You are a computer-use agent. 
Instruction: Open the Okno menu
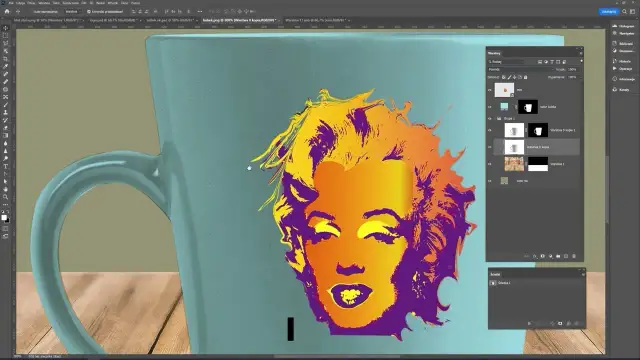coord(124,3)
